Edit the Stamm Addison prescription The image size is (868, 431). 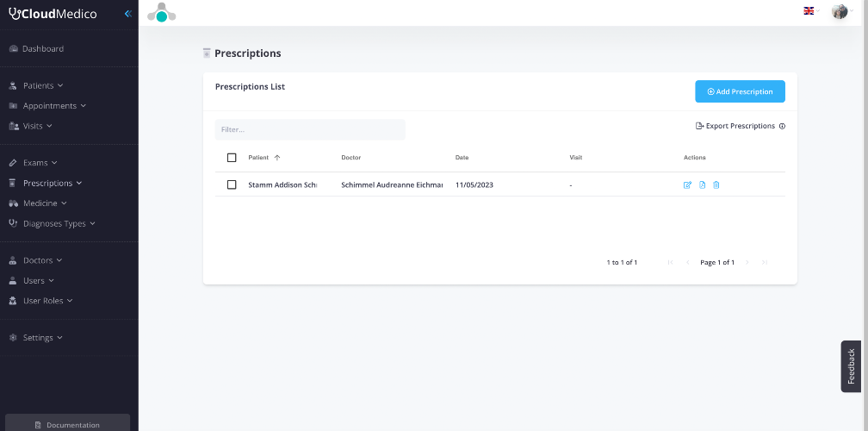[687, 185]
